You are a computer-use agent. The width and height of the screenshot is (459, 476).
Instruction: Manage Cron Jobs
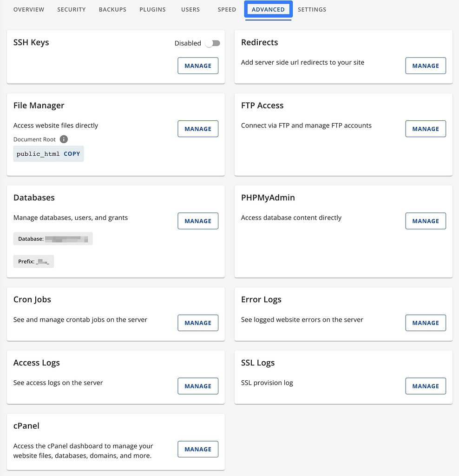198,323
